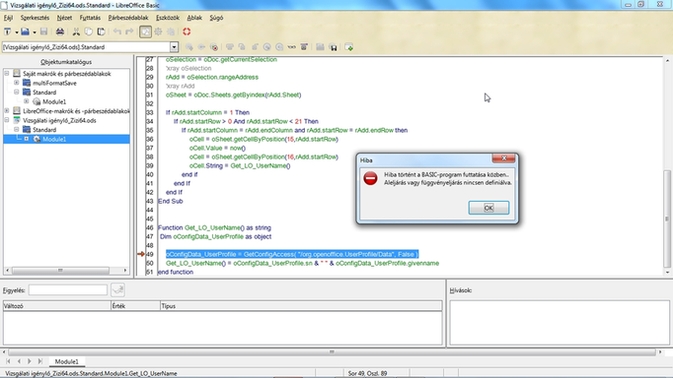Click the horizontal scrollbar thumb below the watch panel
Image resolution: width=673 pixels, height=378 pixels.
pos(331,352)
